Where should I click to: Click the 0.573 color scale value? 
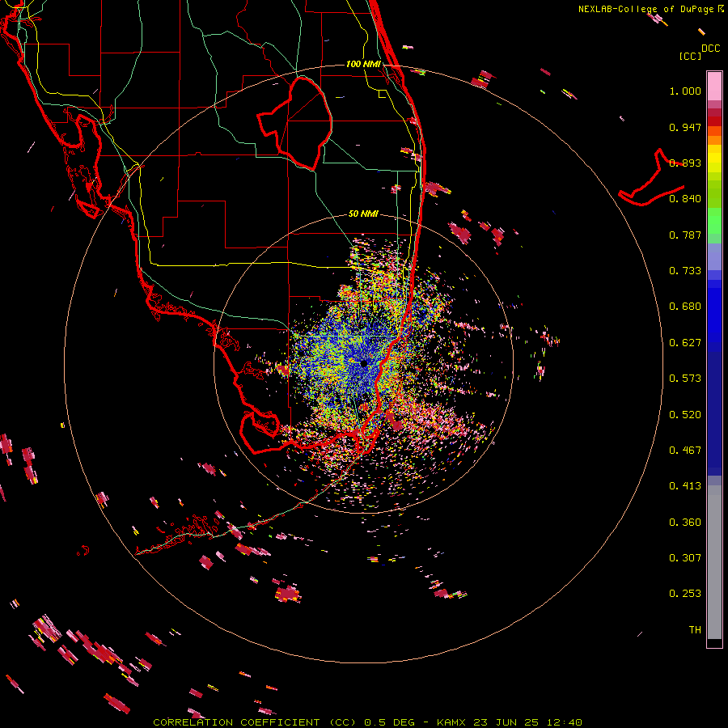pyautogui.click(x=685, y=379)
